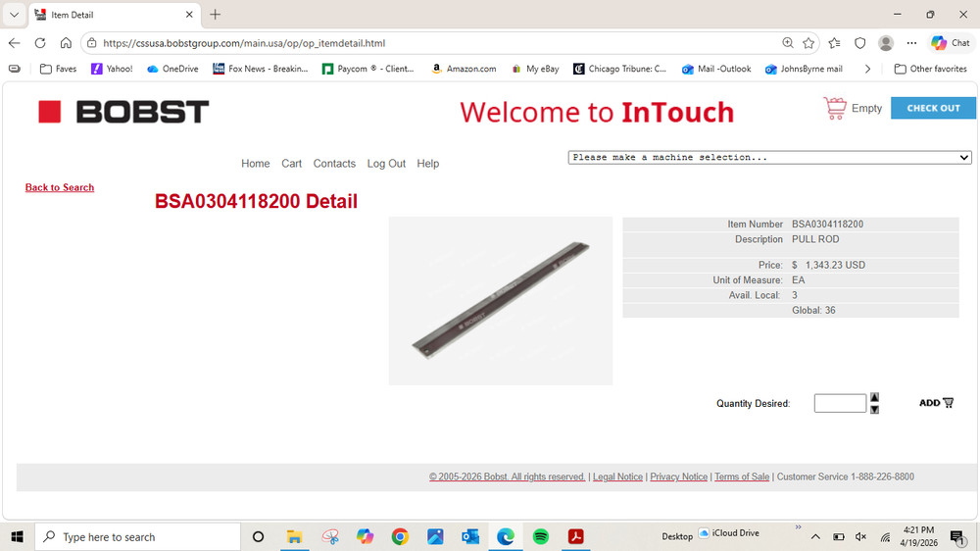Click the zoom magnifier in address bar
This screenshot has width=980, height=551.
788,43
